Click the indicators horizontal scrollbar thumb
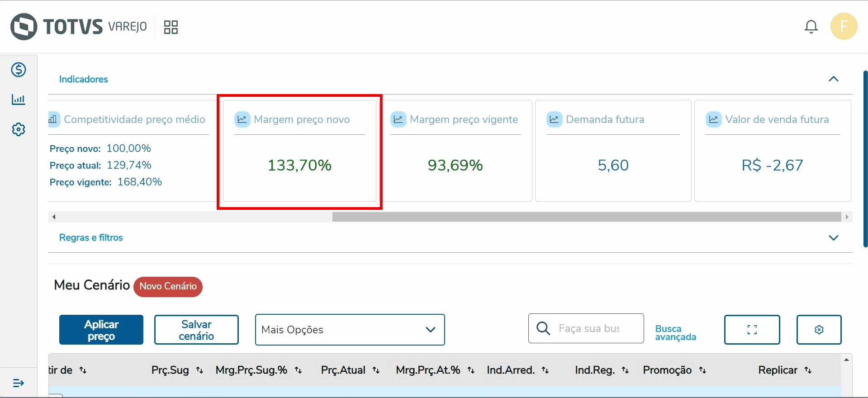 click(x=586, y=217)
